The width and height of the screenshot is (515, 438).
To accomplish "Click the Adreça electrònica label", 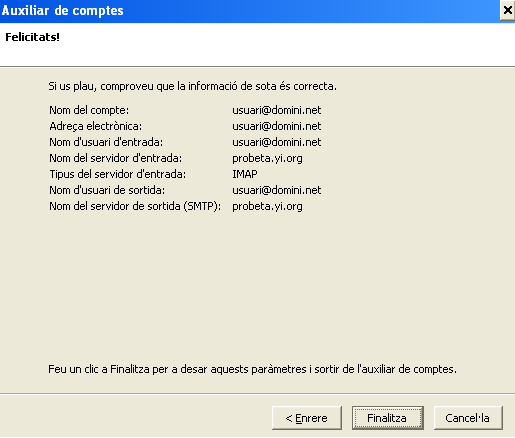I will pyautogui.click(x=96, y=126).
